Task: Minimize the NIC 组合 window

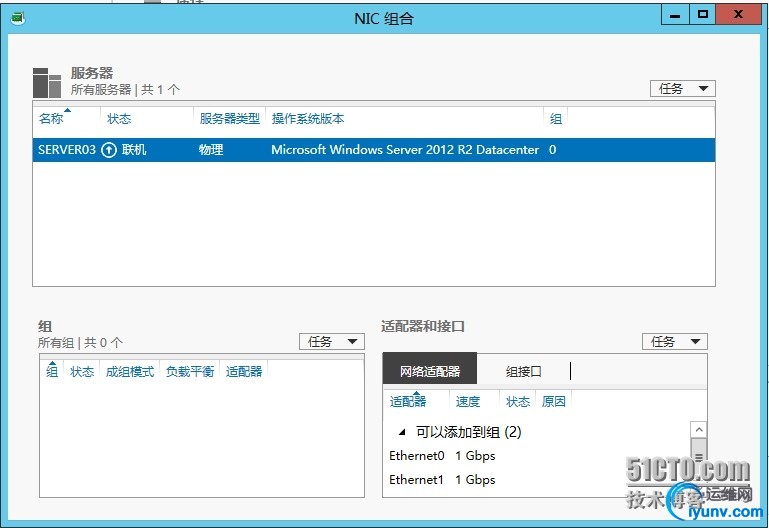Action: pyautogui.click(x=675, y=16)
